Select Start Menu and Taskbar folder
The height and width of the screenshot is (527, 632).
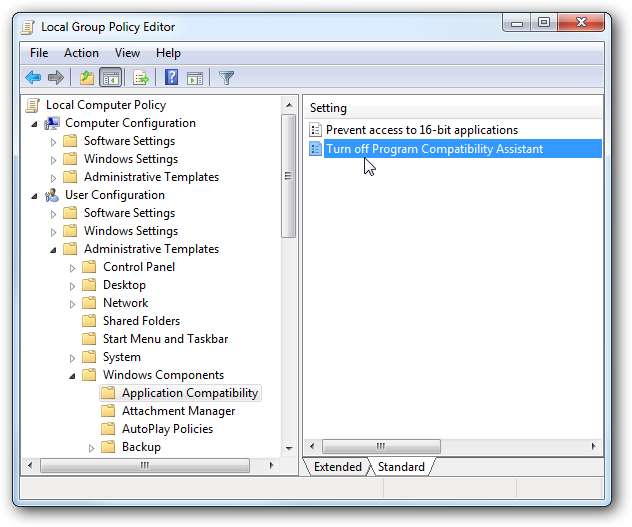(x=165, y=339)
